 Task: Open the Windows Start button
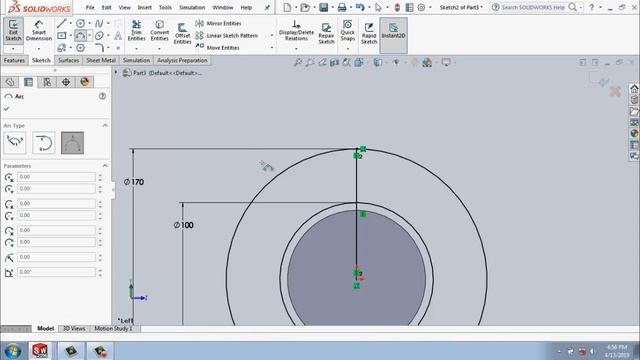point(13,351)
